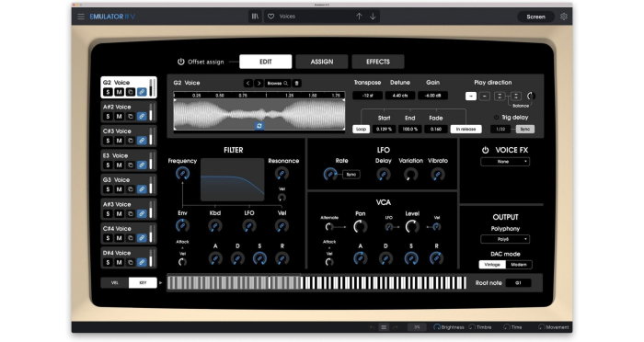Open Root note G1 selector
Viewport: 644px width, 342px height.
(518, 283)
